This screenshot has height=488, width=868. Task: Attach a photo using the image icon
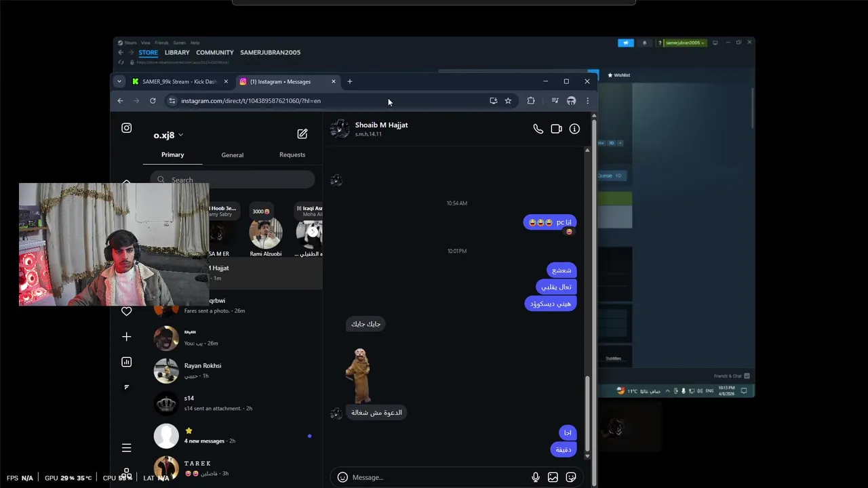(x=553, y=477)
